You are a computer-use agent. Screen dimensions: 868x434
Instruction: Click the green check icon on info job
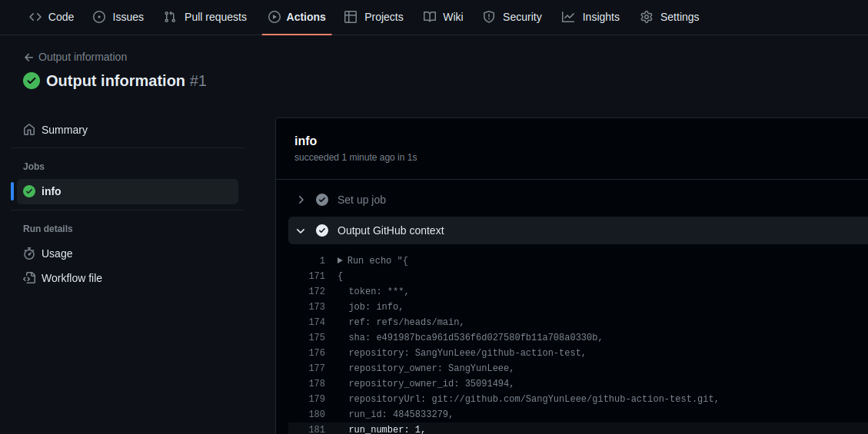pos(29,191)
